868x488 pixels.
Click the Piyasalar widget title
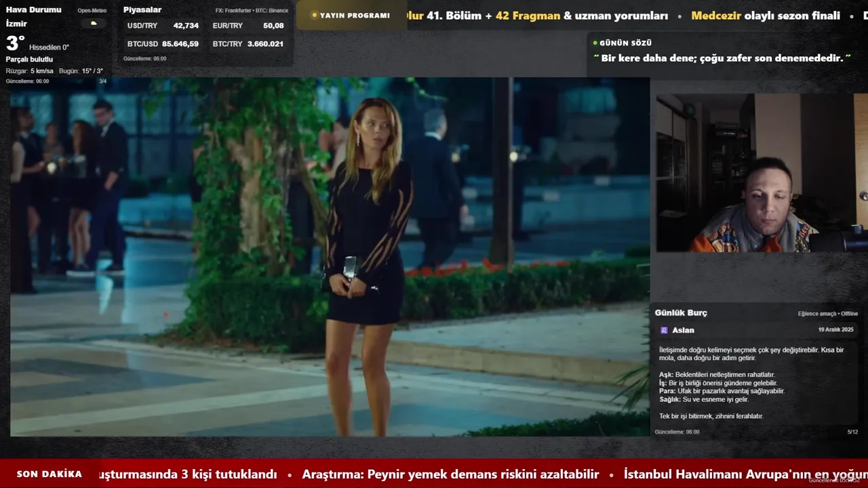[142, 9]
